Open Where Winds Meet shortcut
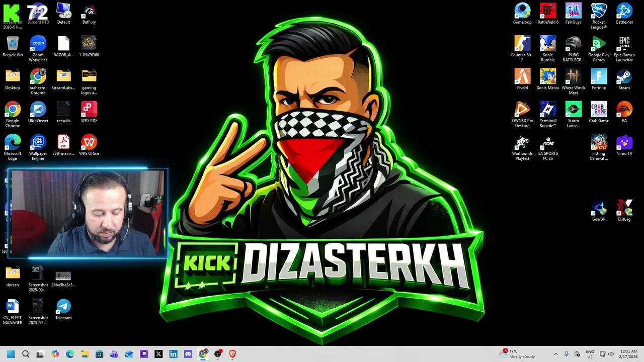The image size is (644, 362). 573,81
